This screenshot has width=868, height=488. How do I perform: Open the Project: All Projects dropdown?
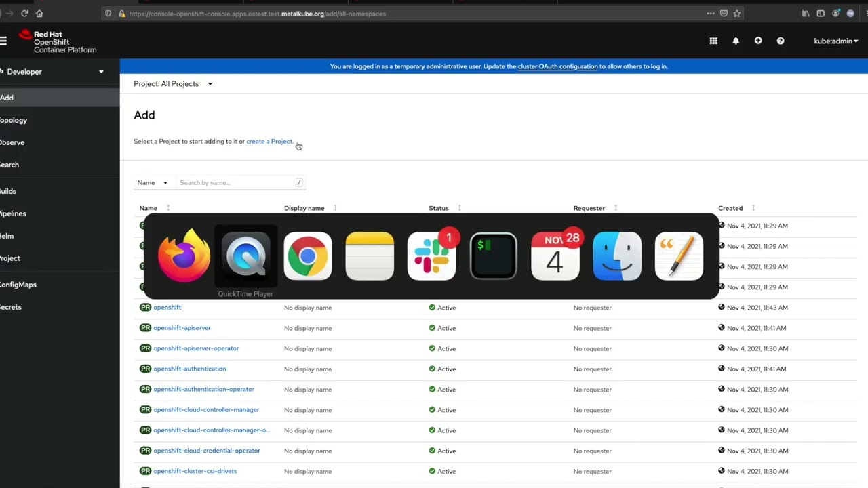point(173,84)
